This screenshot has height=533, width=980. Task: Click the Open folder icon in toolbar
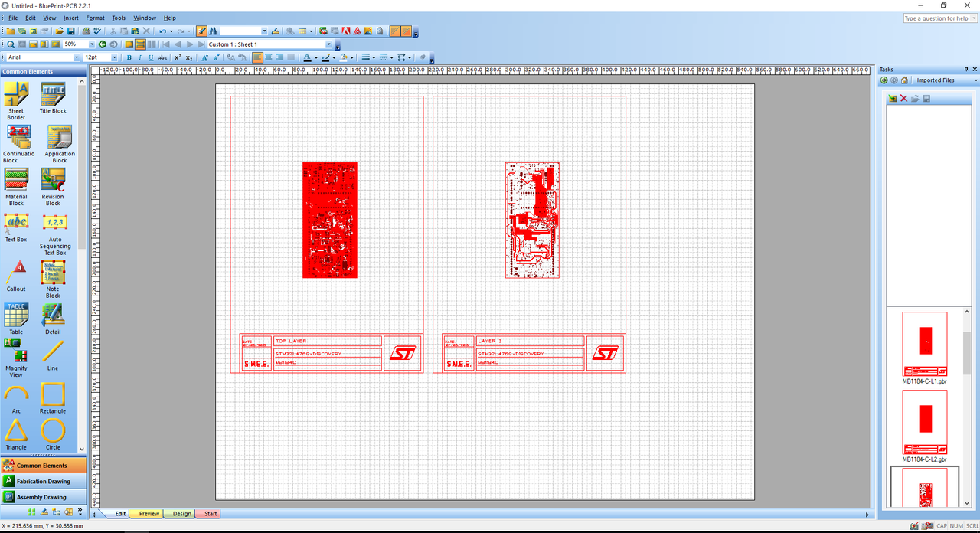pyautogui.click(x=59, y=31)
